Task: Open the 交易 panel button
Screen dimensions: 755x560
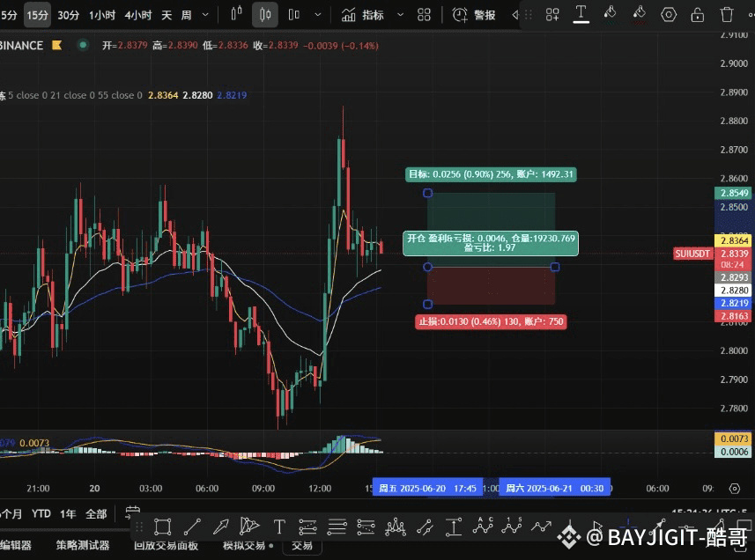Action: (x=302, y=546)
